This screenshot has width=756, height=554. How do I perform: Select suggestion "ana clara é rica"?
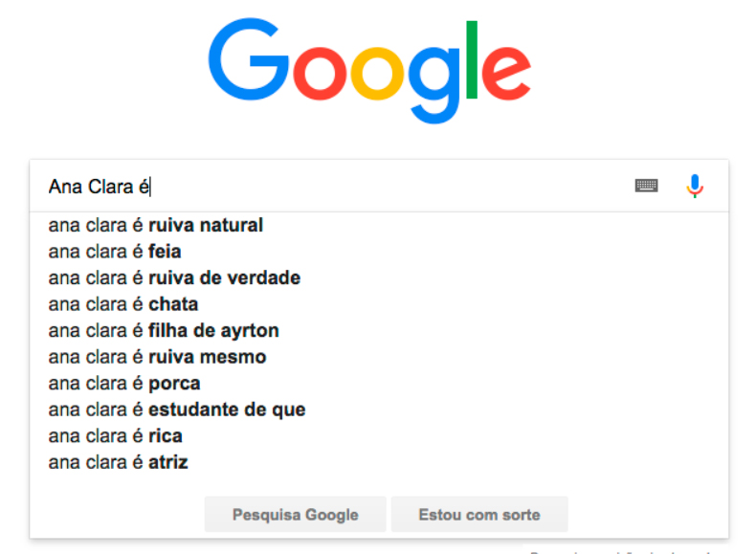coord(379,436)
